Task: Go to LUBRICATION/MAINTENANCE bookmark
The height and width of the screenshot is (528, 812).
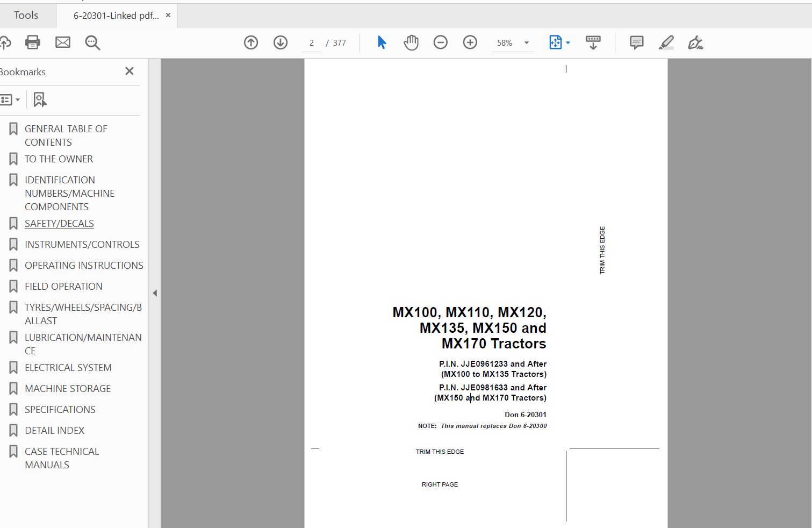Action: point(83,344)
